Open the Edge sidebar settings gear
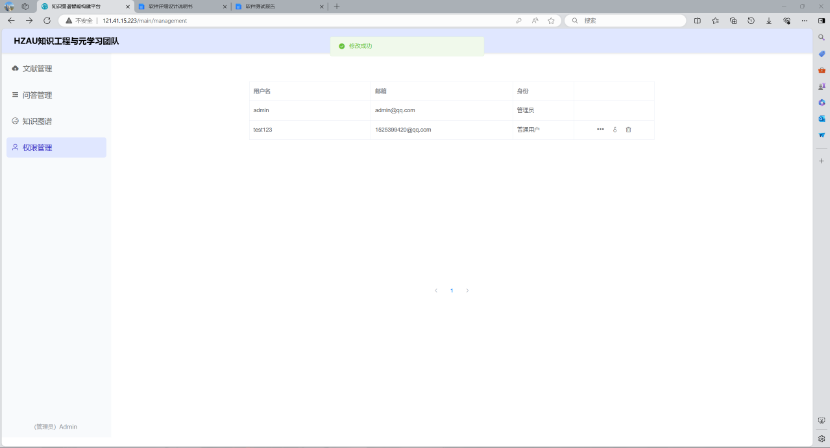This screenshot has height=448, width=830. pyautogui.click(x=821, y=438)
